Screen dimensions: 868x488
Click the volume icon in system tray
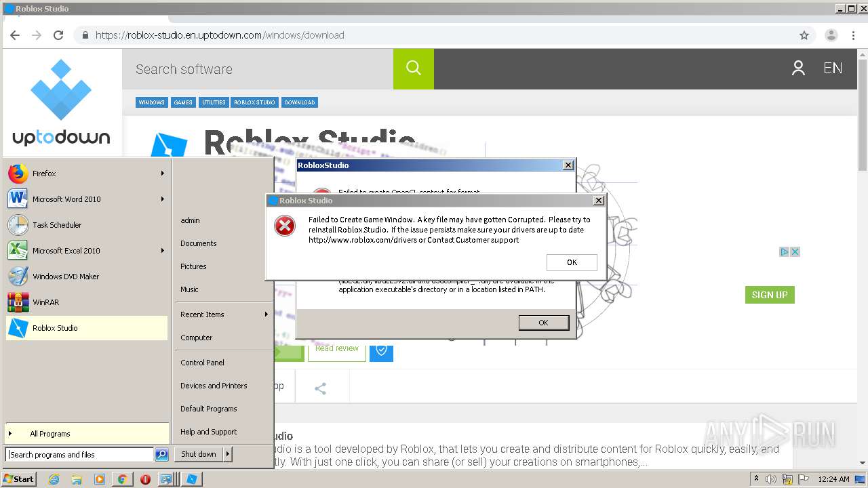[x=770, y=479]
